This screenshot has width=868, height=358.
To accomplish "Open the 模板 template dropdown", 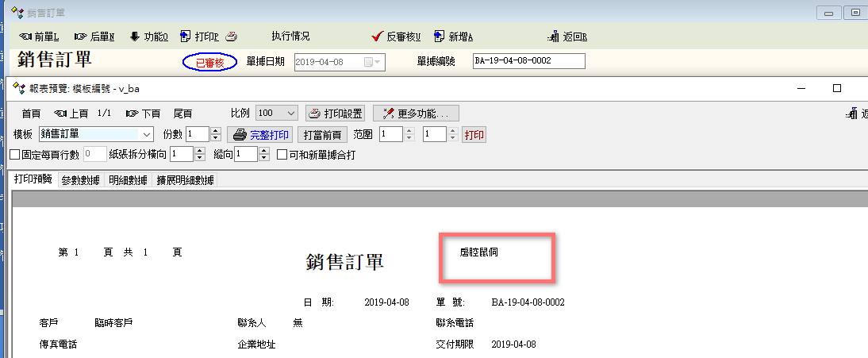I will coord(146,134).
